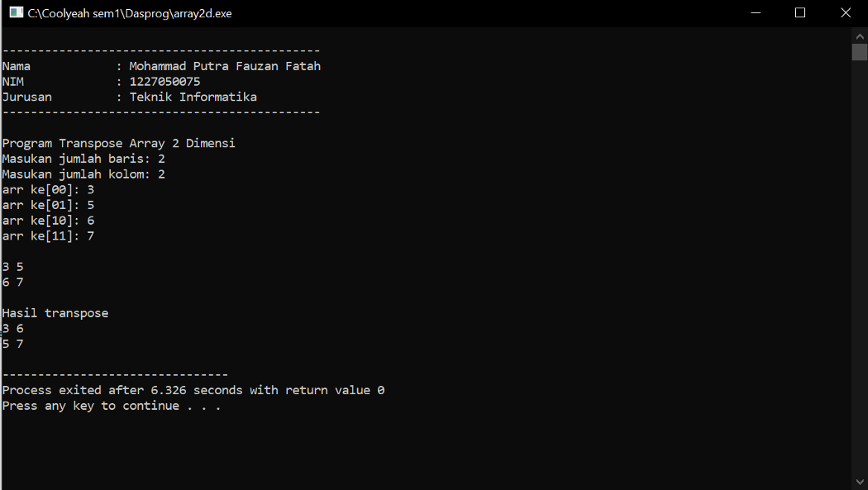Screen dimensions: 868x490
Task: Click the vertical scrollbar thumb
Action: click(x=859, y=51)
